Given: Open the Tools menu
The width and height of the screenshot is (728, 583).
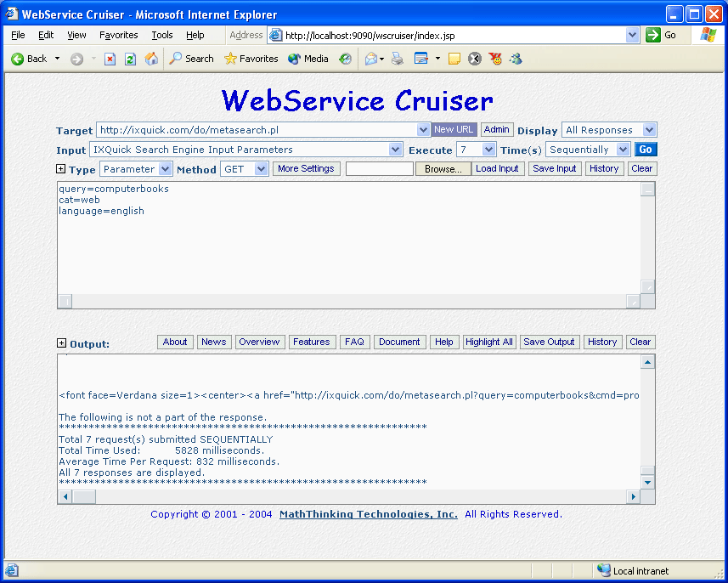Looking at the screenshot, I should pyautogui.click(x=161, y=35).
